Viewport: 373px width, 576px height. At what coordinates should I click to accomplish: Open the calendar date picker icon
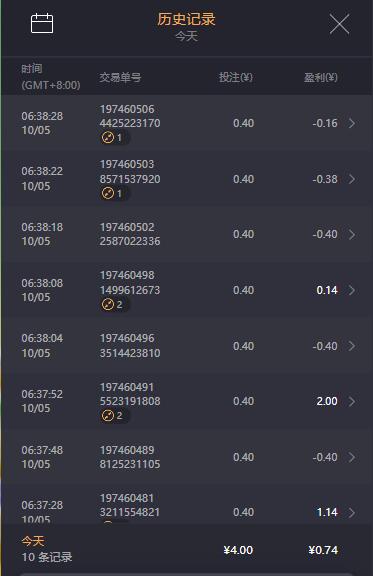tap(42, 23)
